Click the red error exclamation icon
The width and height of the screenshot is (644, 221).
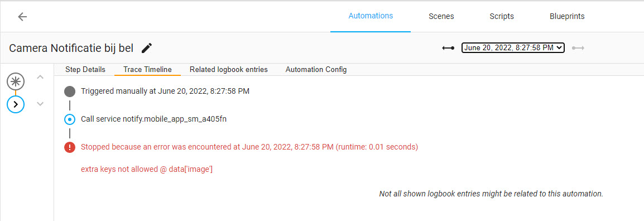pos(70,147)
